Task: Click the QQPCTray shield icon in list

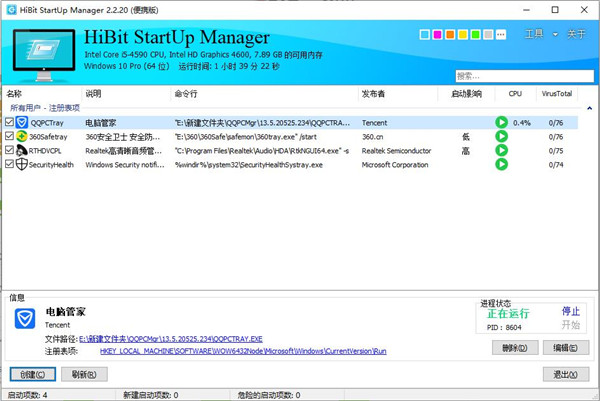Action: 22,122
